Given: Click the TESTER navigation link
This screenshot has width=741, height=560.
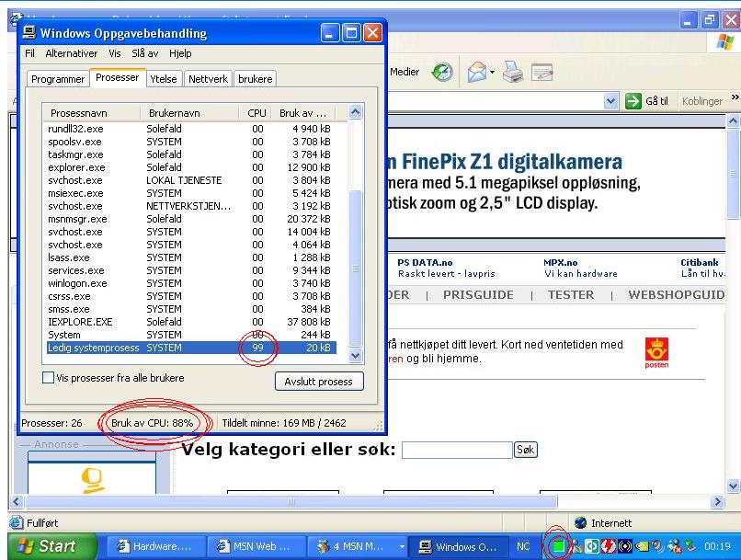Looking at the screenshot, I should click(571, 295).
